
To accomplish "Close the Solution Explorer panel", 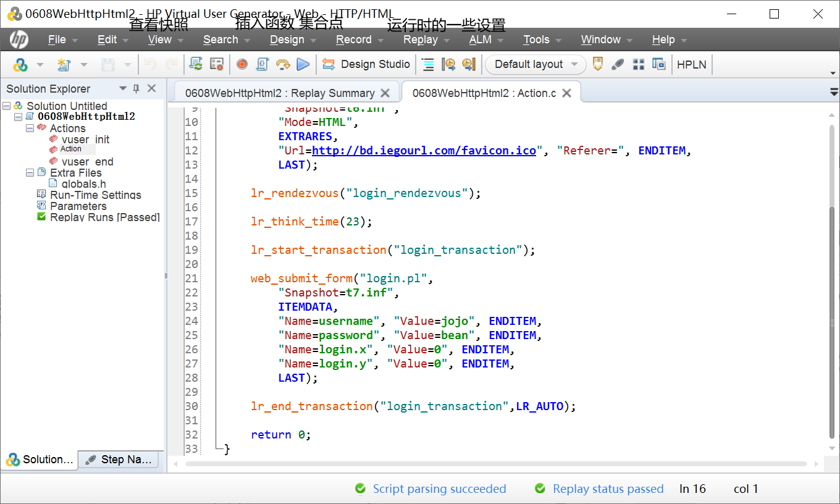I will coord(152,88).
